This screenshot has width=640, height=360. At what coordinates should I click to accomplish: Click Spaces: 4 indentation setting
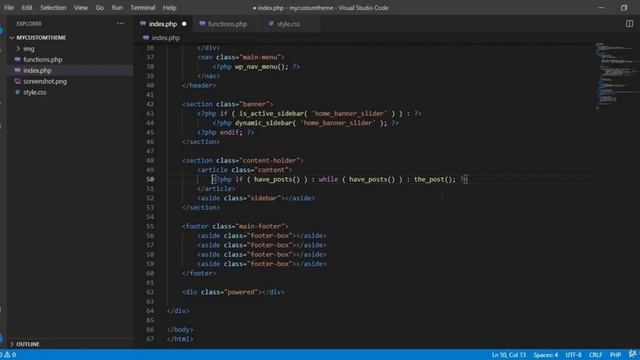[545, 355]
